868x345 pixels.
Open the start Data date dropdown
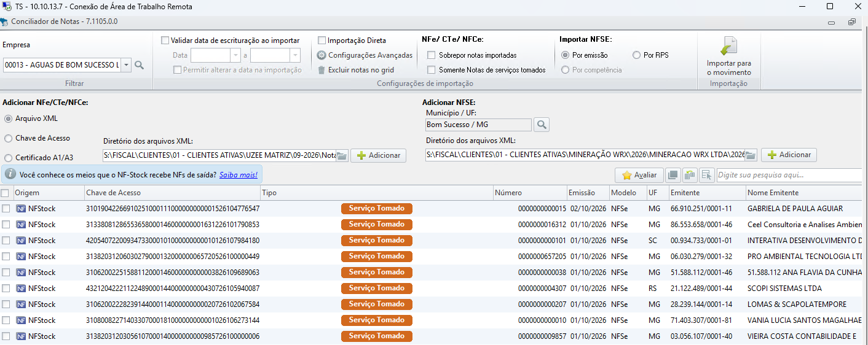pyautogui.click(x=235, y=55)
